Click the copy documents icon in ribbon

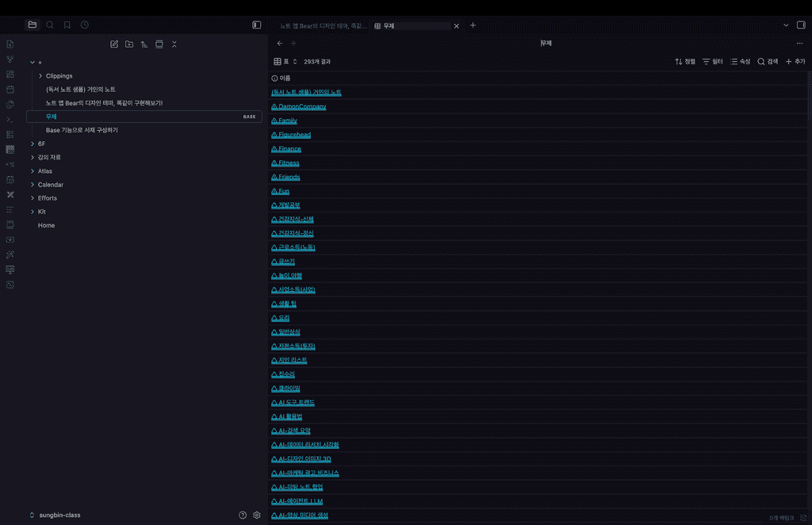10,104
